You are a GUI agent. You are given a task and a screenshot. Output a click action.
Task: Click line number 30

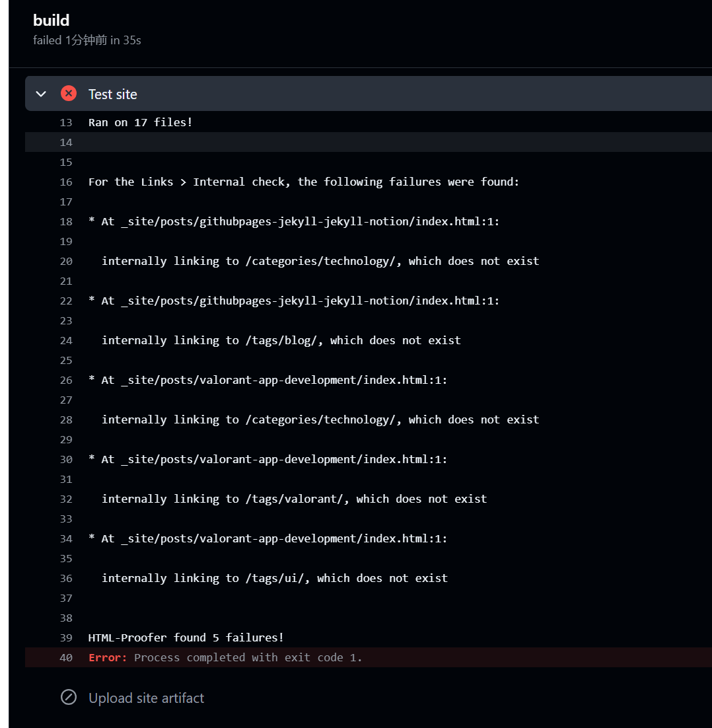(66, 460)
